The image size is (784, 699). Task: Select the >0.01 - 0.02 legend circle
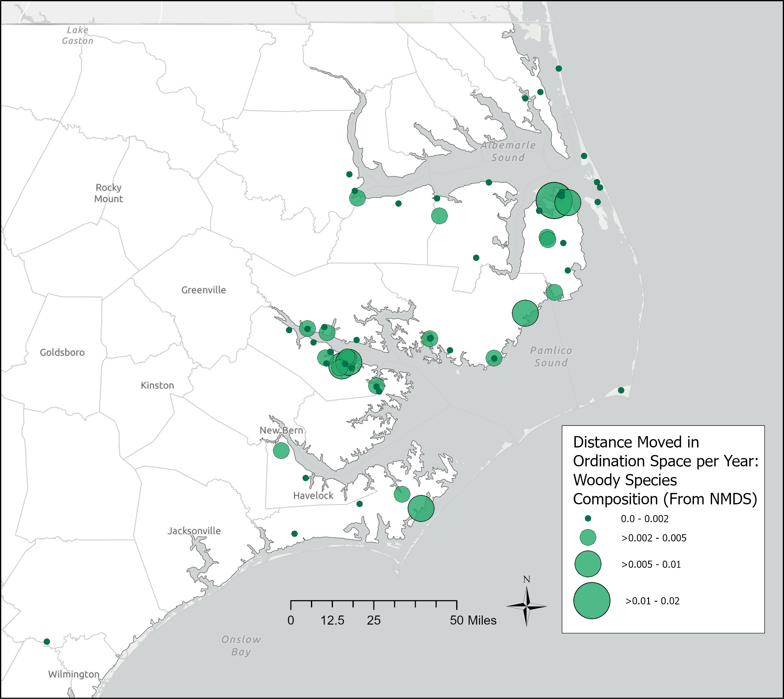[591, 601]
